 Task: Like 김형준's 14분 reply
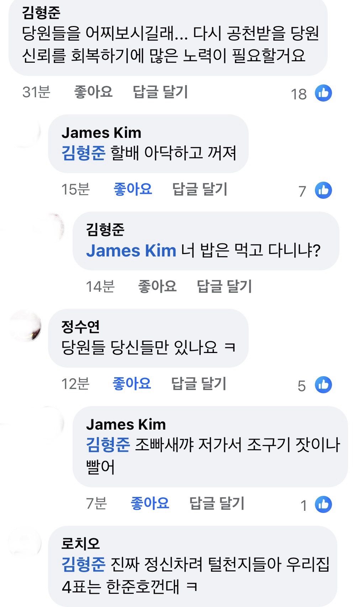tap(157, 286)
